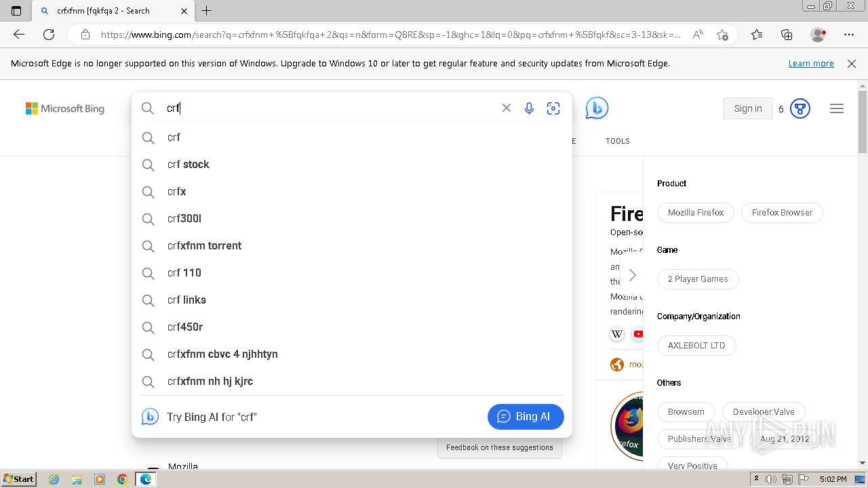The image size is (868, 488).
Task: Open a new tab with plus
Action: pos(207,11)
